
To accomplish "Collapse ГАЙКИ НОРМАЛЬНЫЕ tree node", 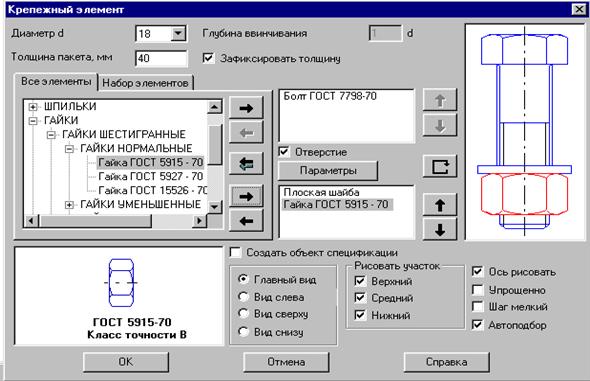I will point(69,149).
